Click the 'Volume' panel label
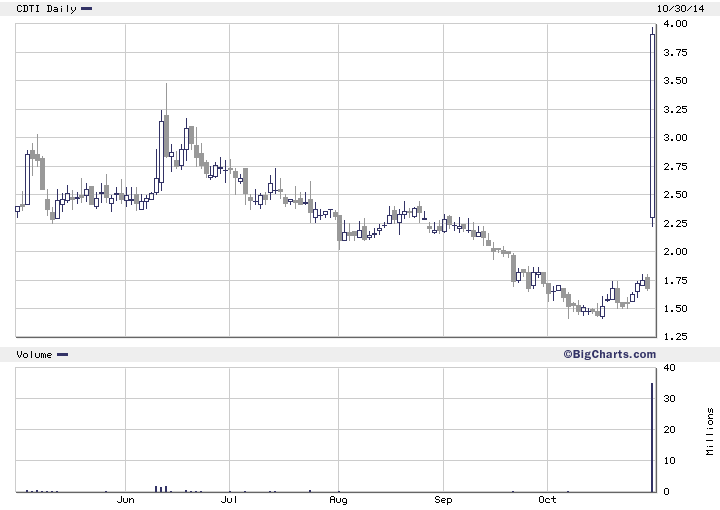Screen dimensions: 720x510 click(34, 355)
